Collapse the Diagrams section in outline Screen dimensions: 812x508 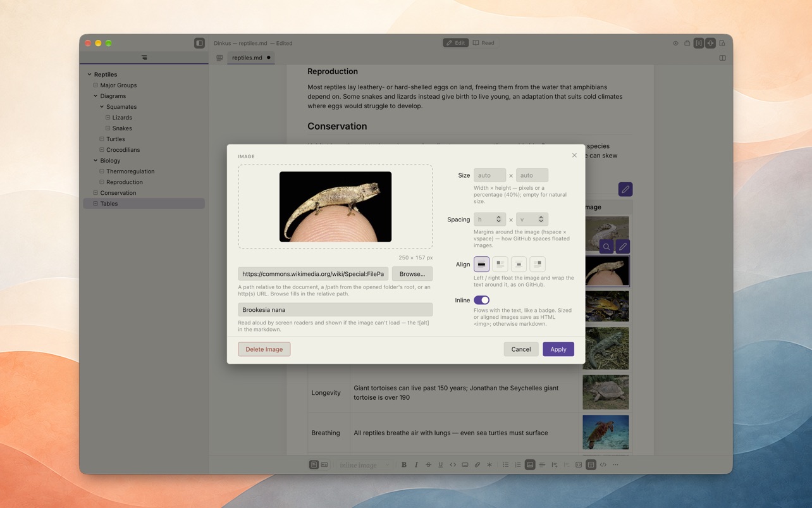95,96
